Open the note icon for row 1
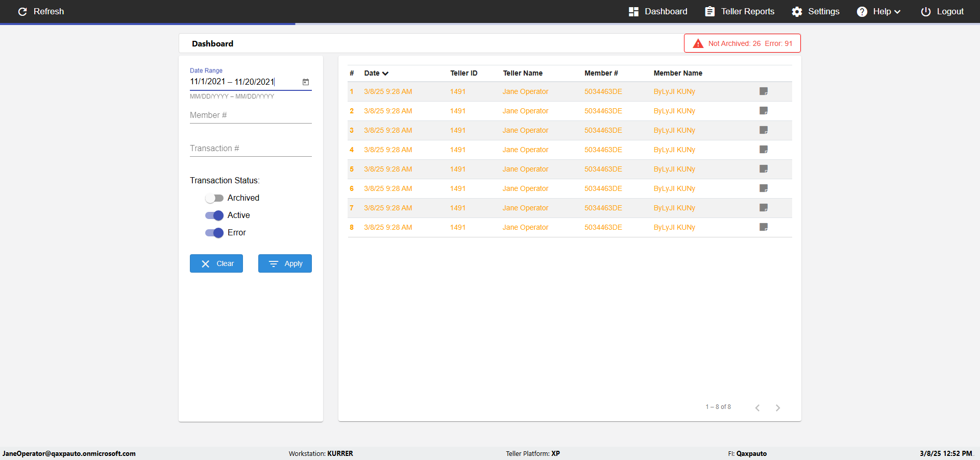 pyautogui.click(x=764, y=91)
